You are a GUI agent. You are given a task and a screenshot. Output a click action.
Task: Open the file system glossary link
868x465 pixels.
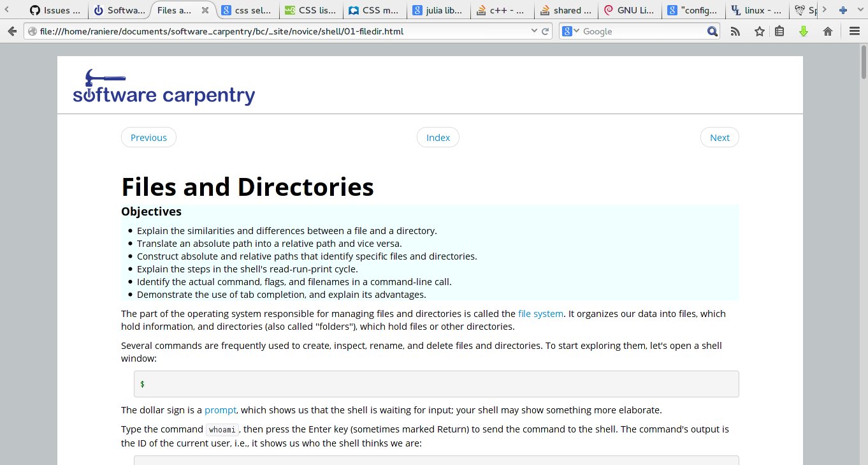coord(540,313)
